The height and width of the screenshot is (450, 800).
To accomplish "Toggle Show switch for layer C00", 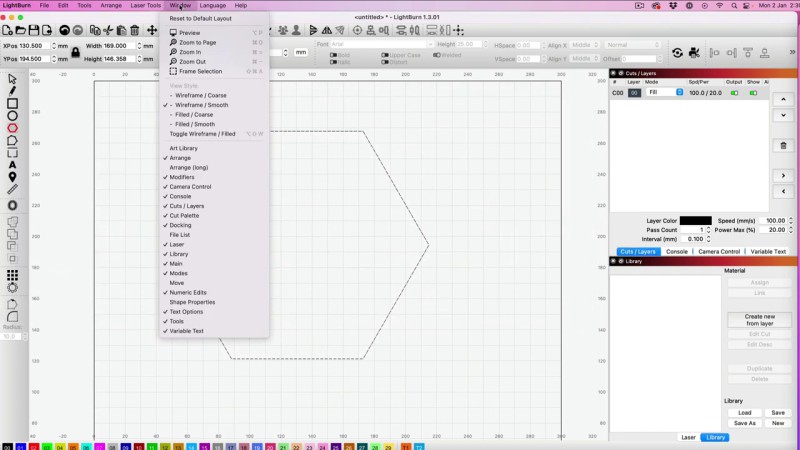I will point(753,92).
